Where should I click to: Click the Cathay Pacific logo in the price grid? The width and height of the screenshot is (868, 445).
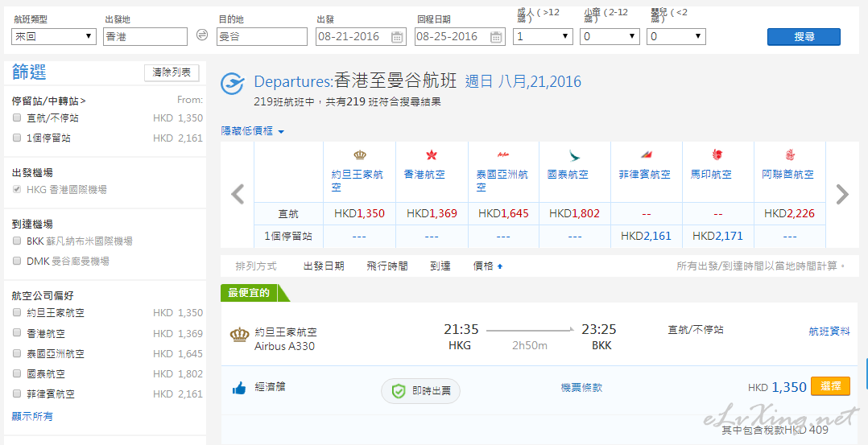574,155
